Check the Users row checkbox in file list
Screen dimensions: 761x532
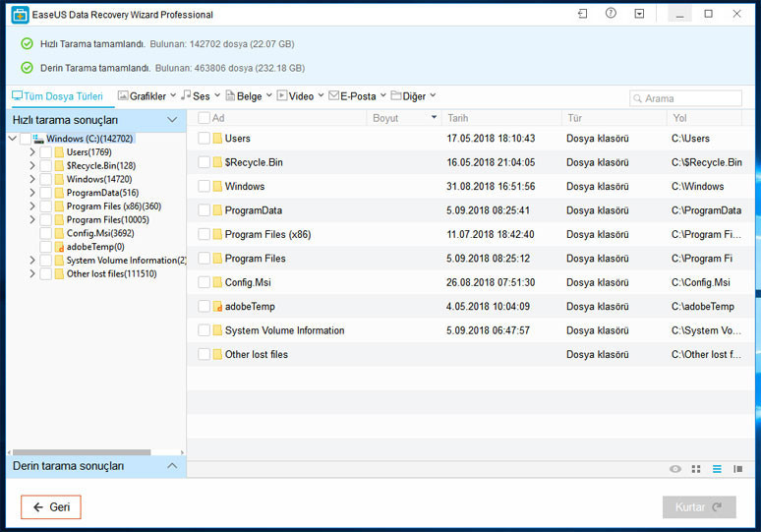coord(204,139)
